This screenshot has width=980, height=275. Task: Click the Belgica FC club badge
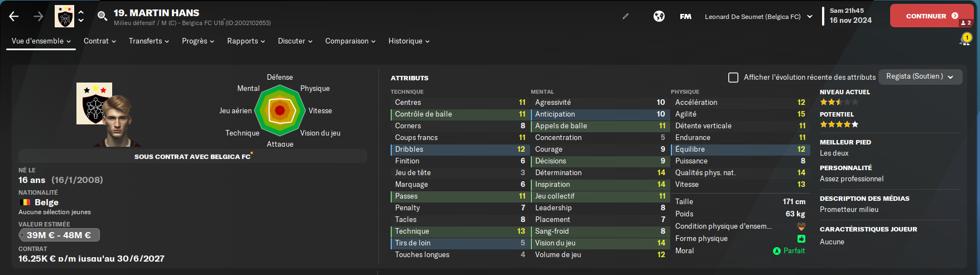tap(64, 17)
